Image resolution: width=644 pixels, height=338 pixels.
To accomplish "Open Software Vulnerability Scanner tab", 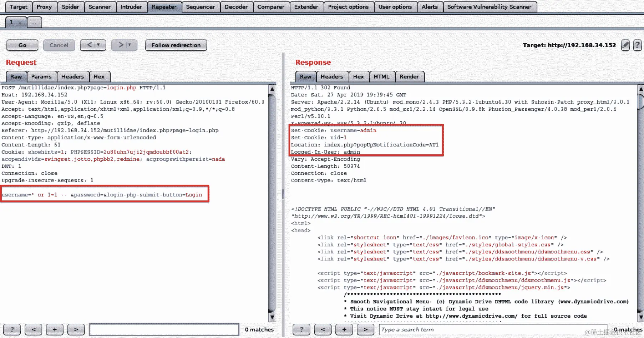I will click(490, 7).
